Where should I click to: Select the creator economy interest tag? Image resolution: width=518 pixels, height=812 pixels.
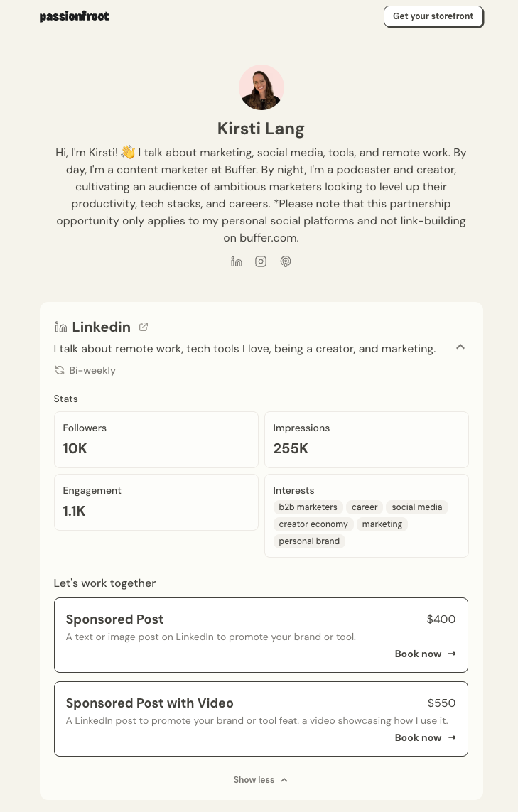313,524
